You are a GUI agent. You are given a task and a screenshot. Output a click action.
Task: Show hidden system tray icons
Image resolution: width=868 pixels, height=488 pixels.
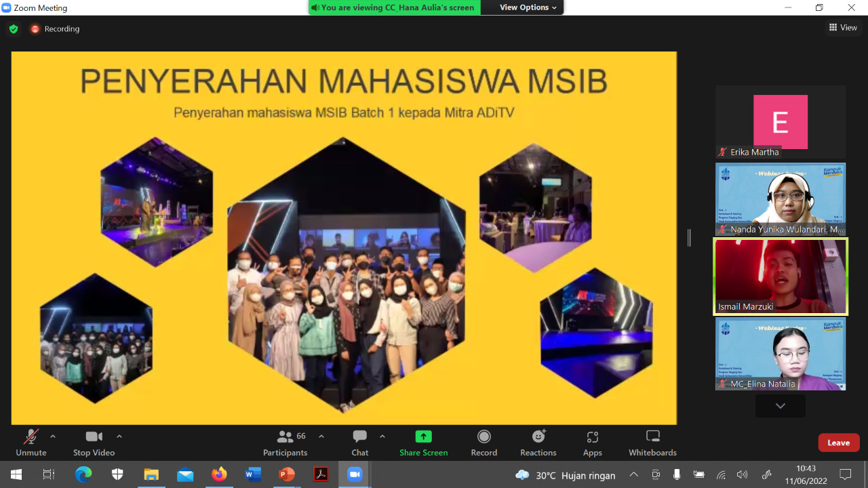point(633,475)
